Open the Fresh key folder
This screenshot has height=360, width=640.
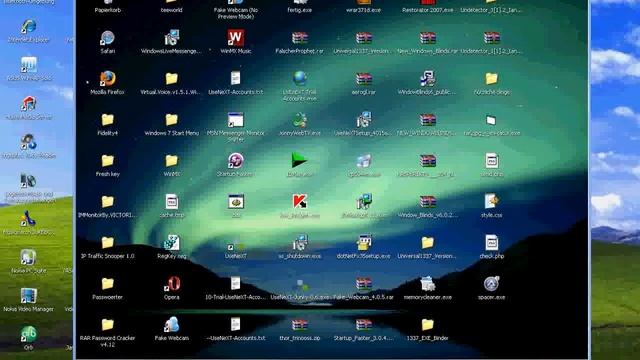[x=107, y=160]
